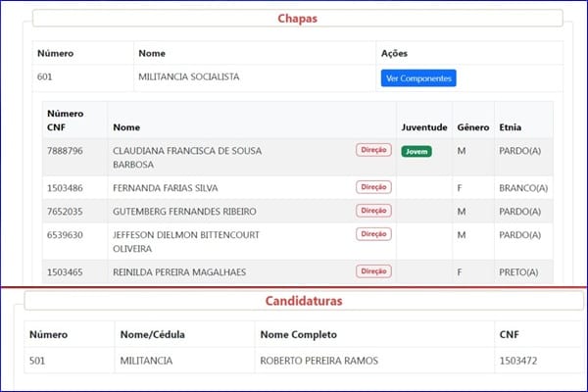The width and height of the screenshot is (588, 392).
Task: Open the Chapas section header
Action: click(297, 19)
